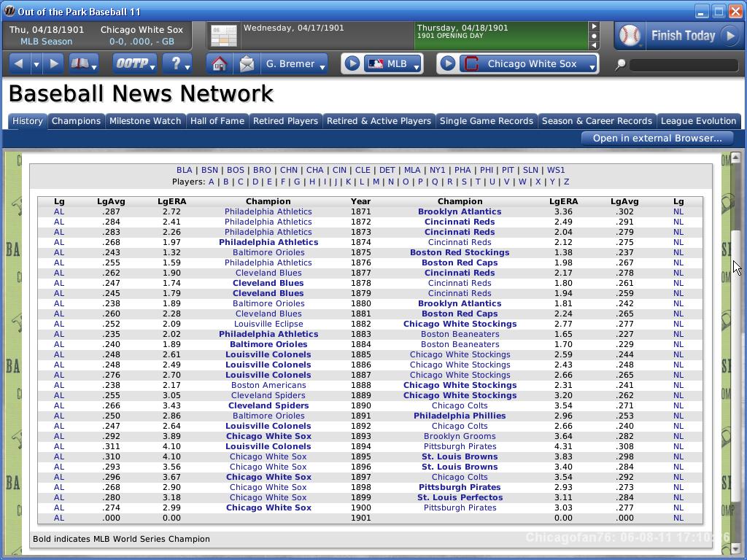Click the forward navigation arrow
The image size is (747, 560).
[53, 64]
